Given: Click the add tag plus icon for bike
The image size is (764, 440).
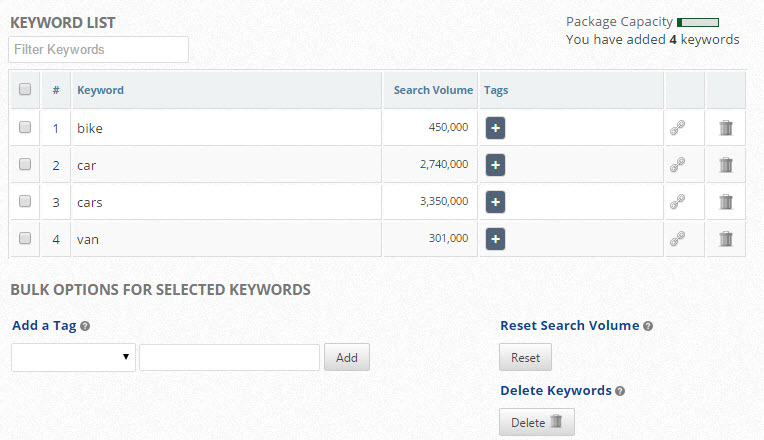Looking at the screenshot, I should [x=495, y=128].
